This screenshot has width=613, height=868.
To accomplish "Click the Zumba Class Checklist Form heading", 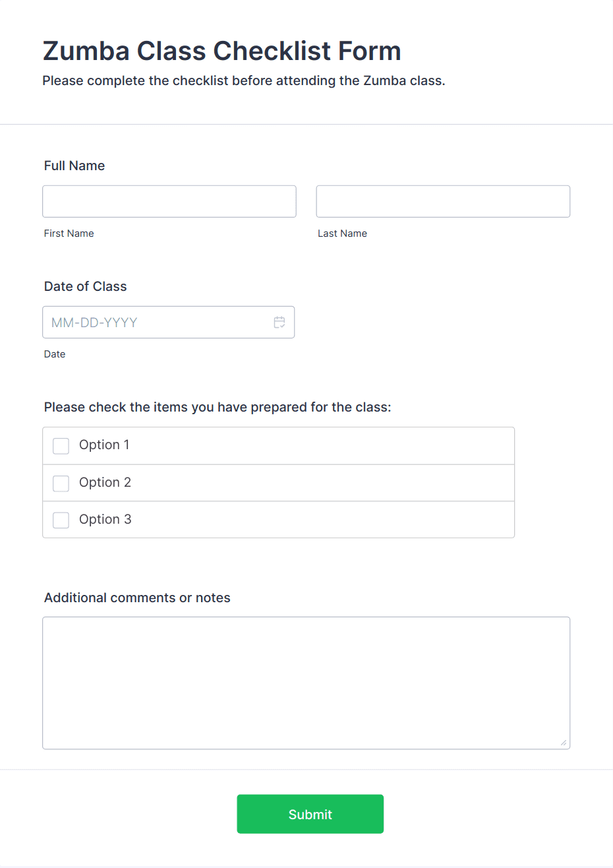I will (221, 51).
